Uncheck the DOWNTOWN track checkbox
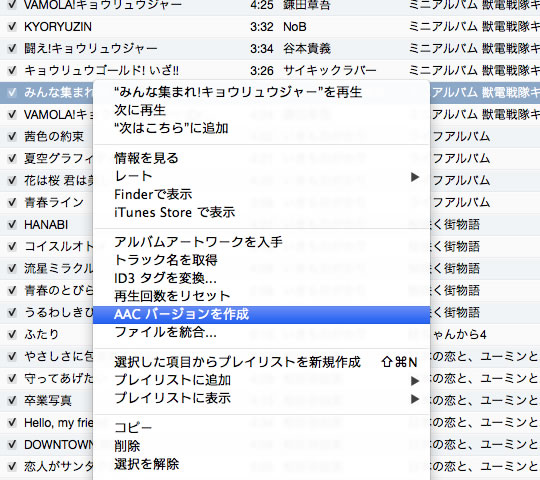This screenshot has height=480, width=540. pos(12,444)
